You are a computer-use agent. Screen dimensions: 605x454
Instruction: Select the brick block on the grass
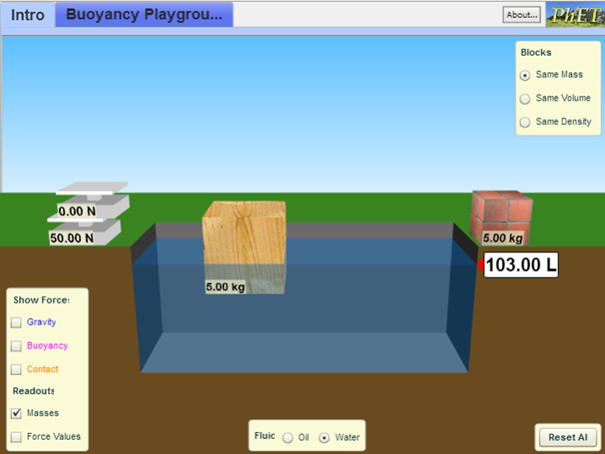pos(502,217)
